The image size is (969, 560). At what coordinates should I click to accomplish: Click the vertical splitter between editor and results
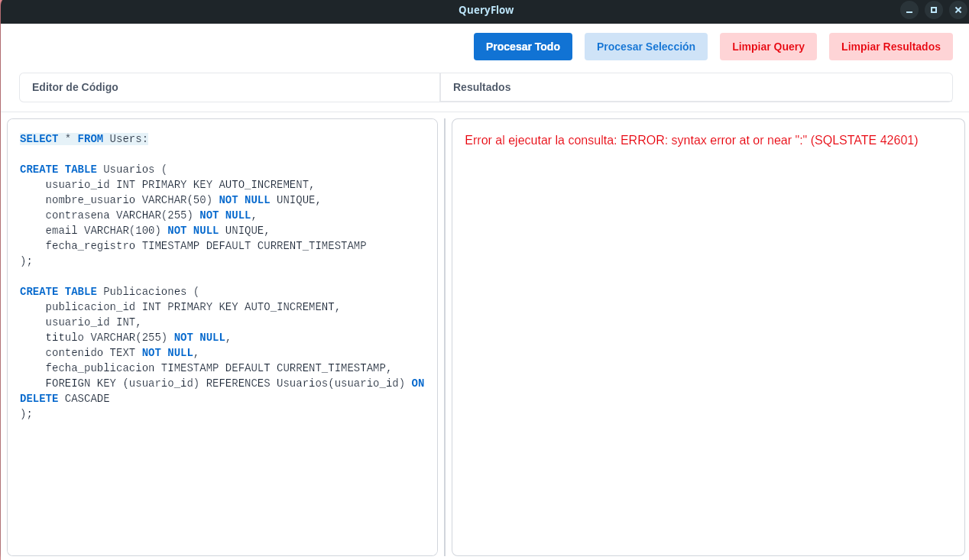click(x=445, y=337)
